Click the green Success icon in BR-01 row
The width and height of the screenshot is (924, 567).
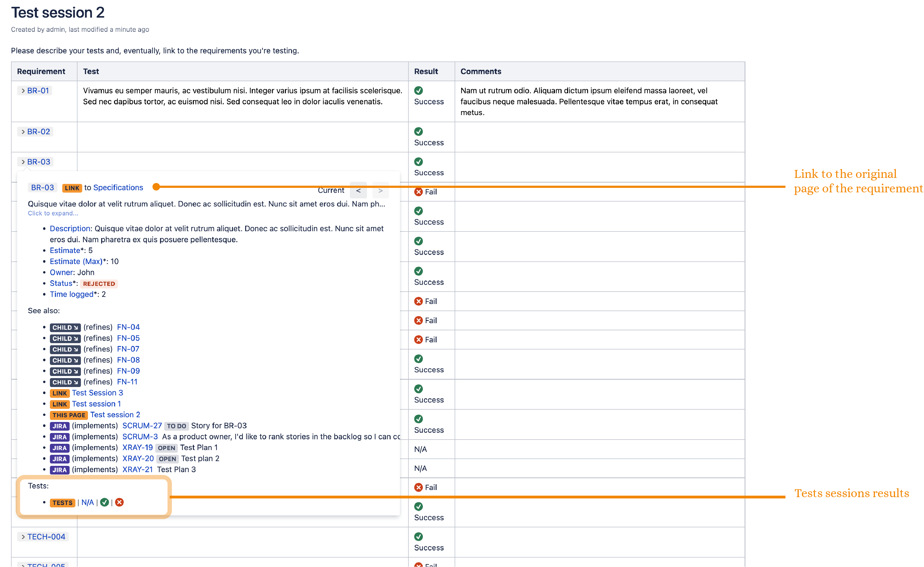(418, 90)
